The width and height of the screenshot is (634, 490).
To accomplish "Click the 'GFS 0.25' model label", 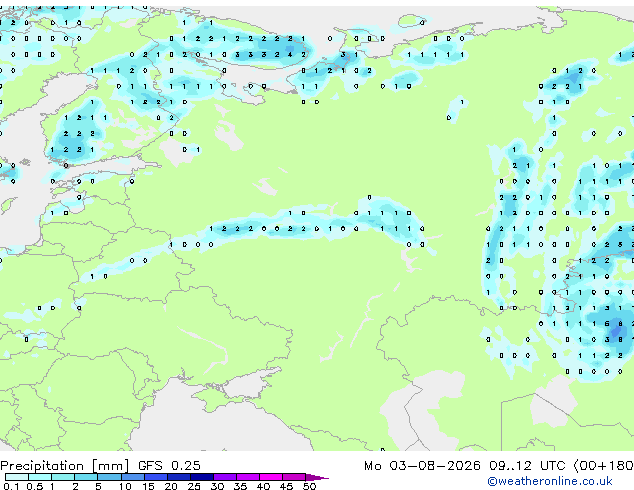I will pyautogui.click(x=169, y=465).
